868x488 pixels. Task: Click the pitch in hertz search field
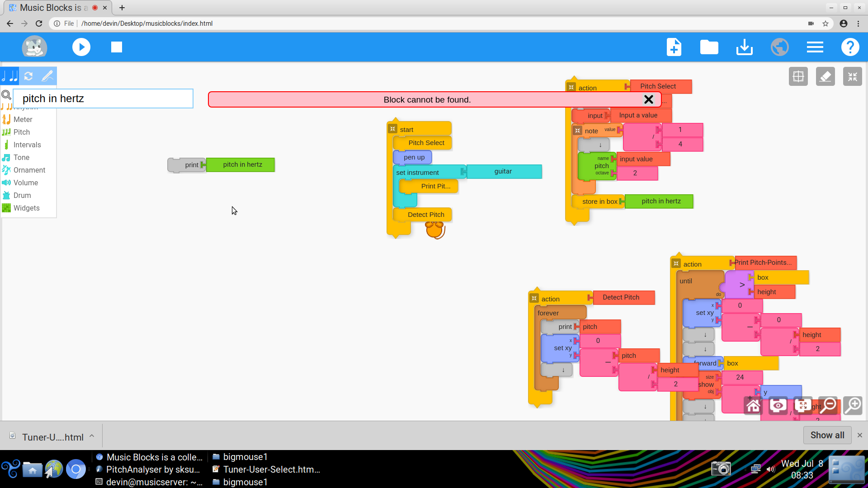(103, 99)
